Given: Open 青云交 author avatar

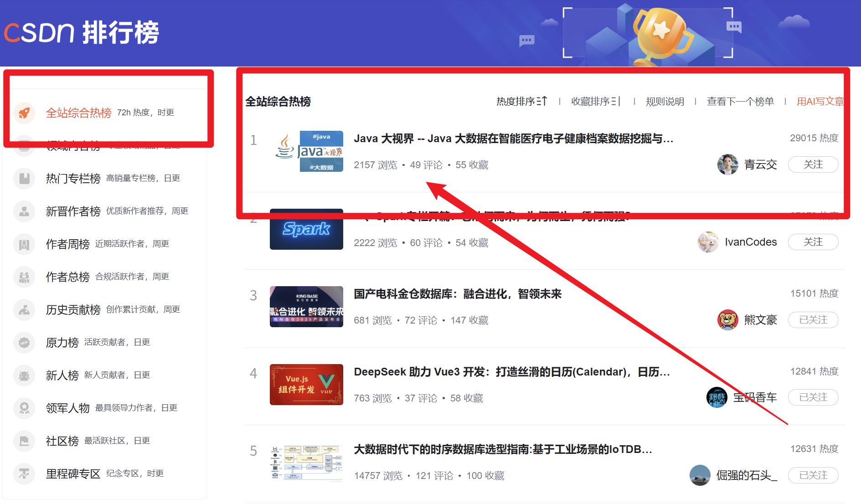Looking at the screenshot, I should [727, 165].
